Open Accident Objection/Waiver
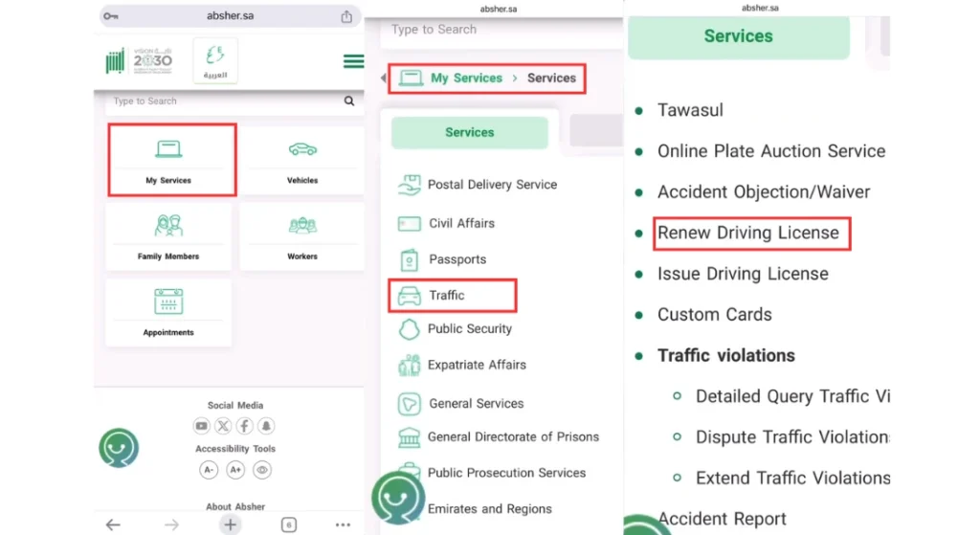The width and height of the screenshot is (980, 535). pos(764,191)
